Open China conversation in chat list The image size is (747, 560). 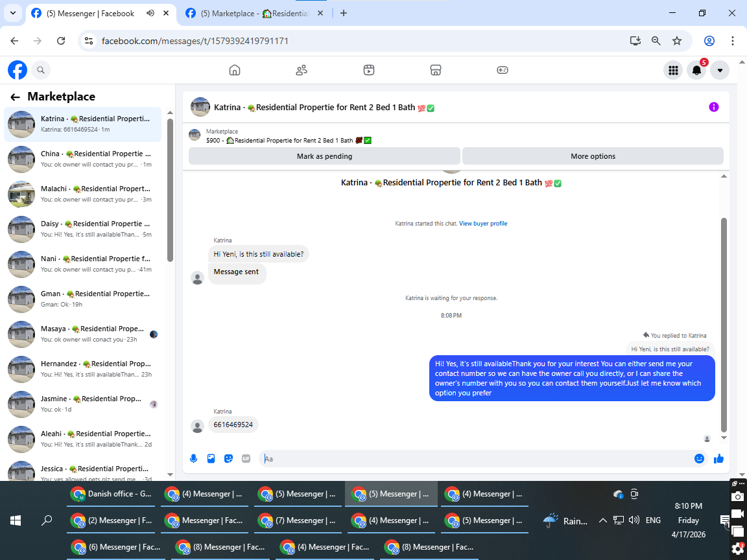pos(83,159)
